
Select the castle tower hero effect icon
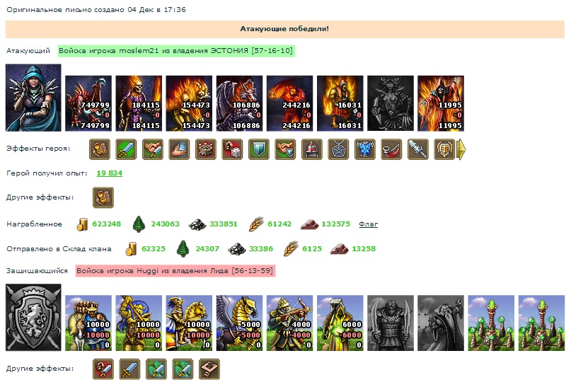[x=205, y=149]
